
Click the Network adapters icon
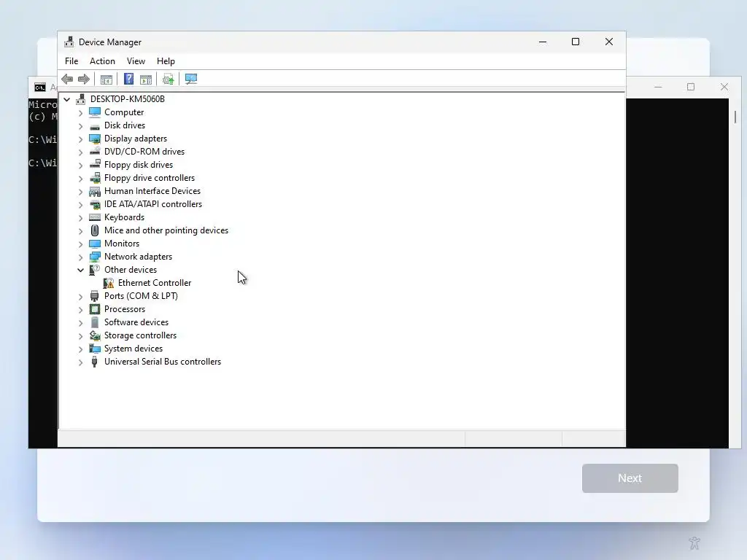95,257
